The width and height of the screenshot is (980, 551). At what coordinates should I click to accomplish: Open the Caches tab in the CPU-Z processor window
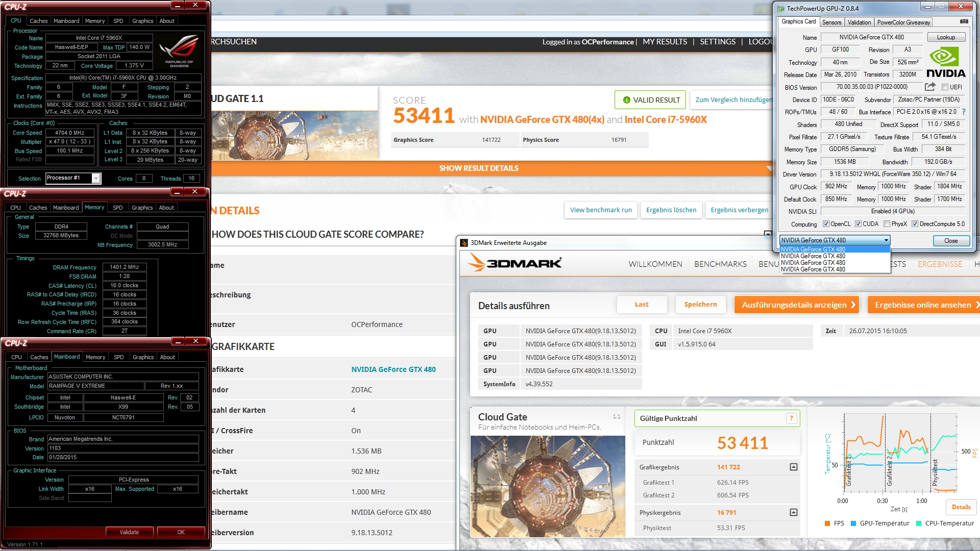point(39,21)
